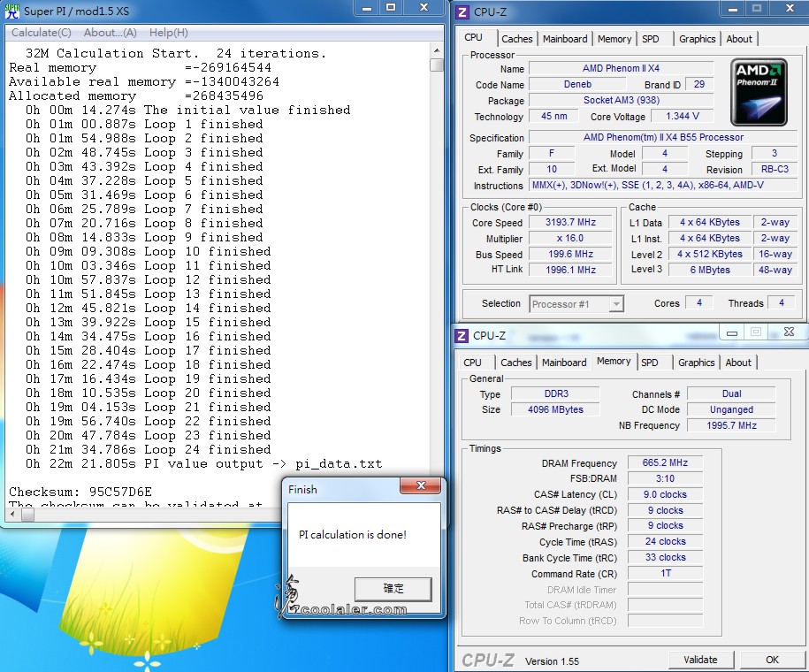Click the Super PI vertical scrollbar thumb
The height and width of the screenshot is (672, 809).
[437, 65]
